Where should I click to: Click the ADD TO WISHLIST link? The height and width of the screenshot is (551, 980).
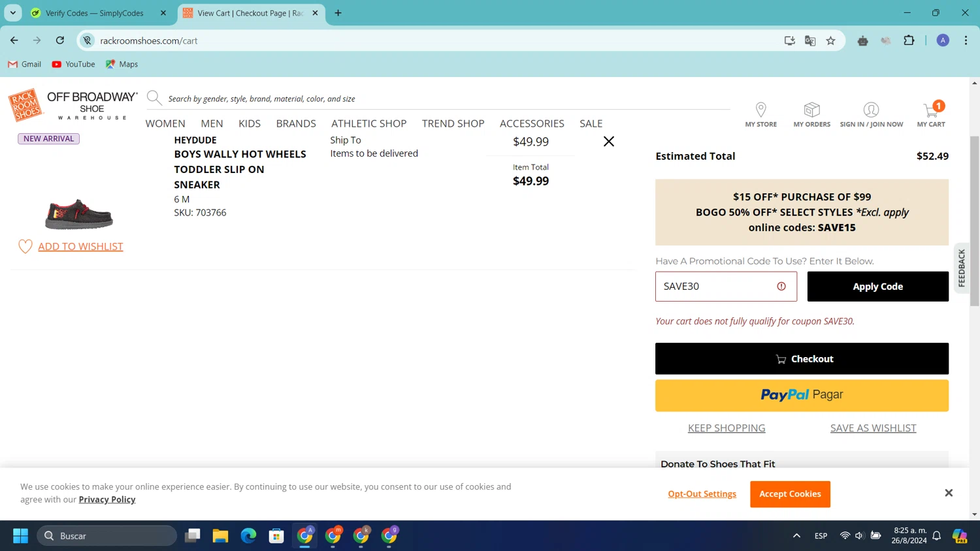(x=80, y=246)
